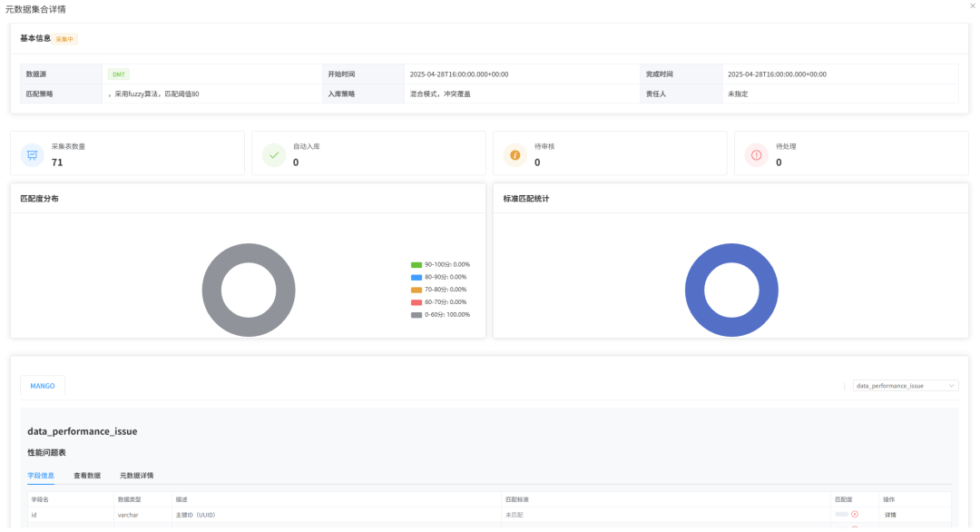Toggle the 80-90分 blue legend swatch
980x532 pixels.
(416, 278)
